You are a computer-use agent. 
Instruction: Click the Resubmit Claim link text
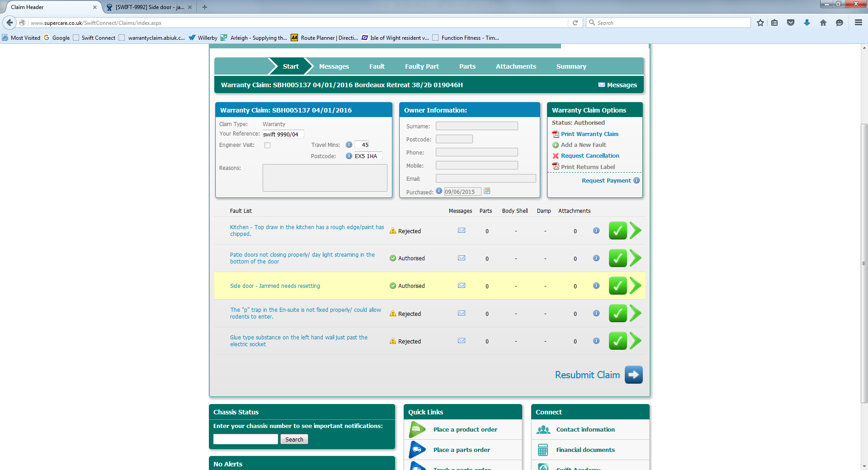(x=587, y=375)
